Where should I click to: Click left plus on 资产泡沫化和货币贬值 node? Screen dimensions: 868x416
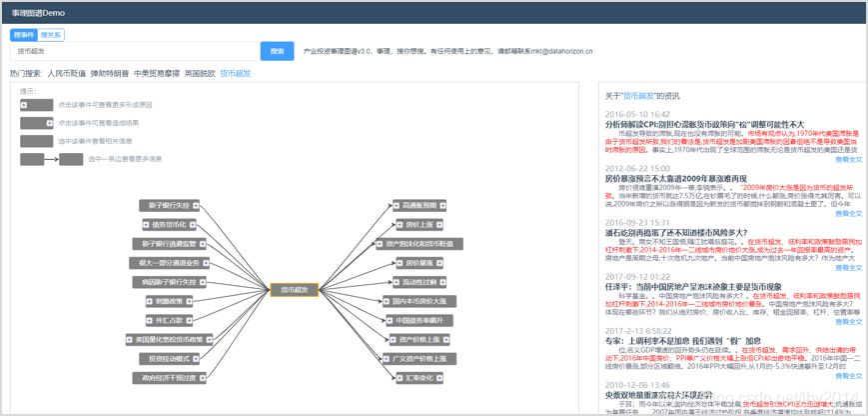[x=380, y=244]
